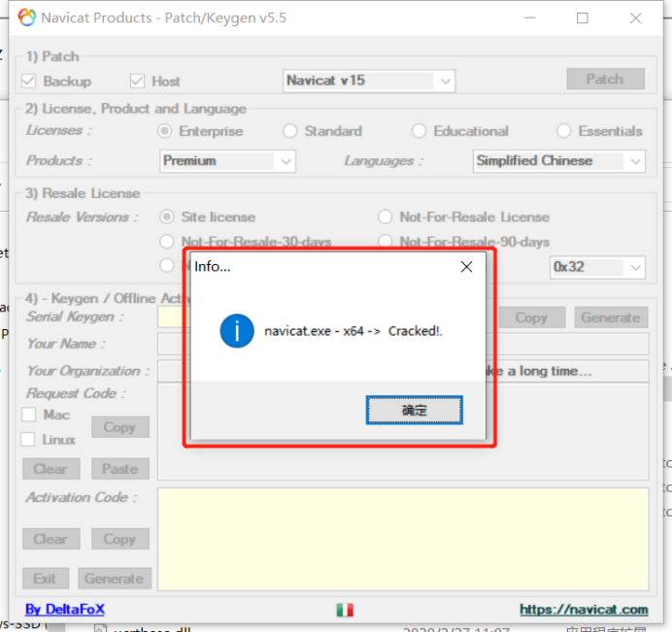
Task: Click Generate next to Serial Keygen
Action: pos(611,317)
